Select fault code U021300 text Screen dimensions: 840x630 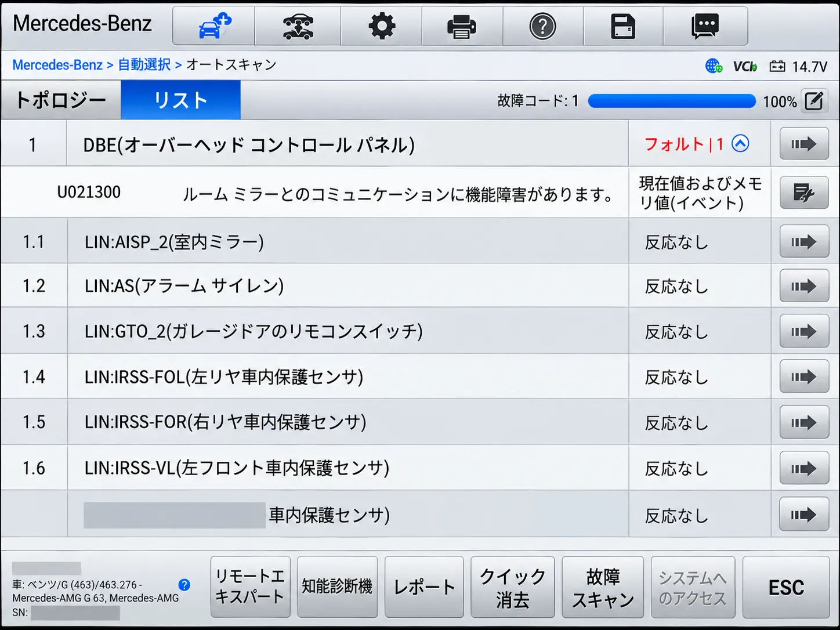click(x=89, y=192)
